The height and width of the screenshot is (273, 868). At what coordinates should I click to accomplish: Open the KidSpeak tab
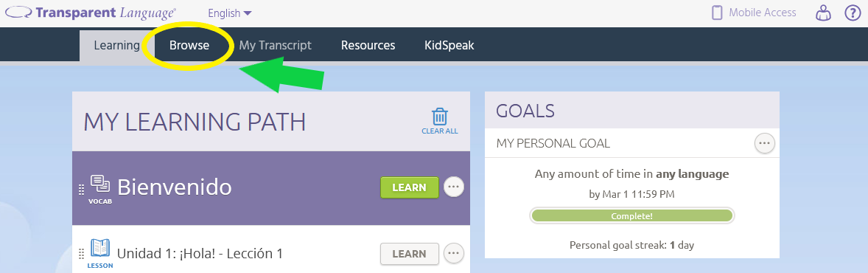pyautogui.click(x=449, y=46)
